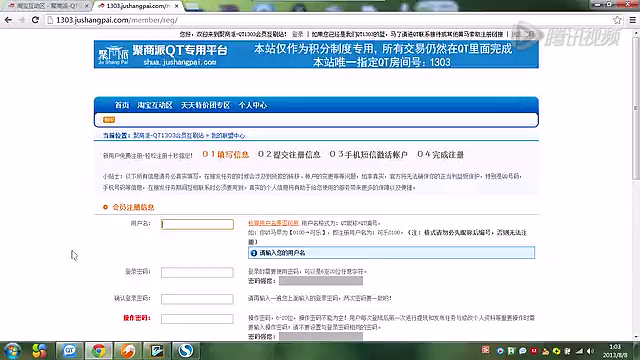Viewport: 640px width, 360px height.
Task: Open the Chrome hamburger menu
Action: click(632, 20)
